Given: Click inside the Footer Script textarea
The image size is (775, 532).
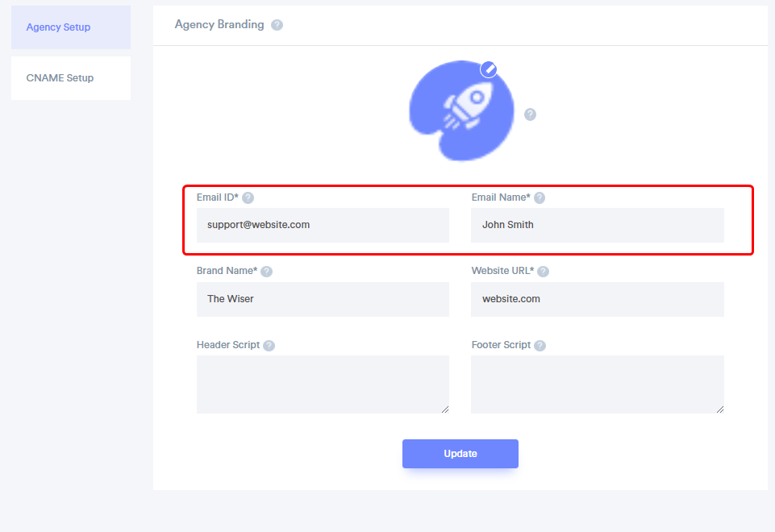Looking at the screenshot, I should 597,384.
